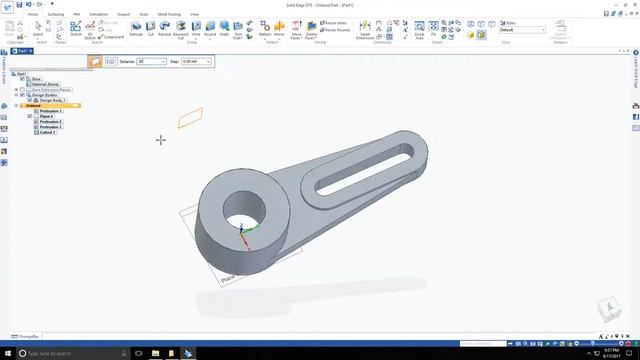Toggle the Design Body_1 checkbox

click(29, 100)
